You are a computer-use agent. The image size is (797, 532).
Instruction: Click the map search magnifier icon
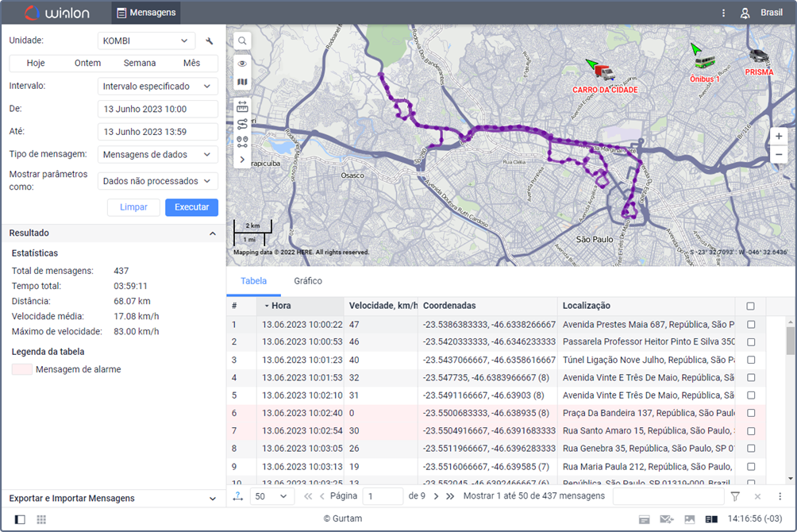click(x=242, y=40)
